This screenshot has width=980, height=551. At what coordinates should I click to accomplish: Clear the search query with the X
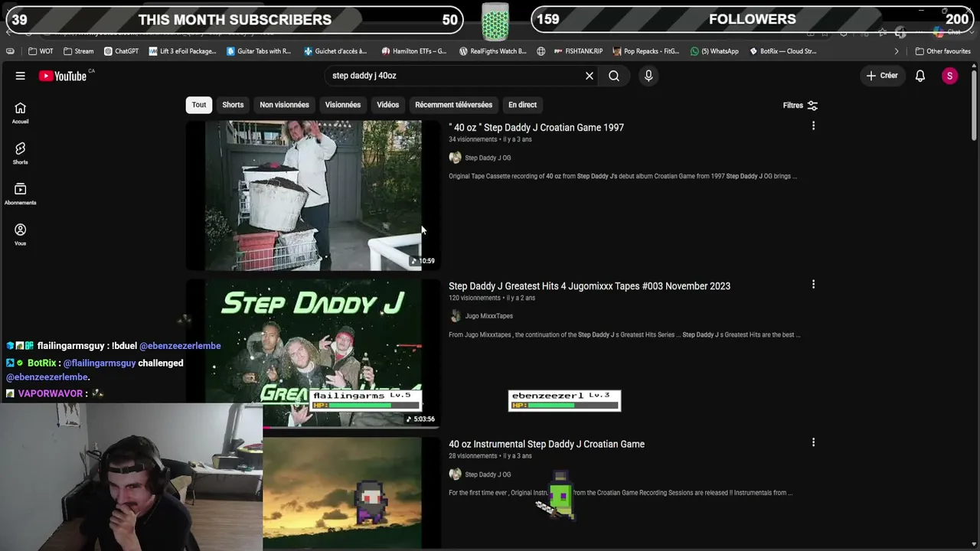590,76
